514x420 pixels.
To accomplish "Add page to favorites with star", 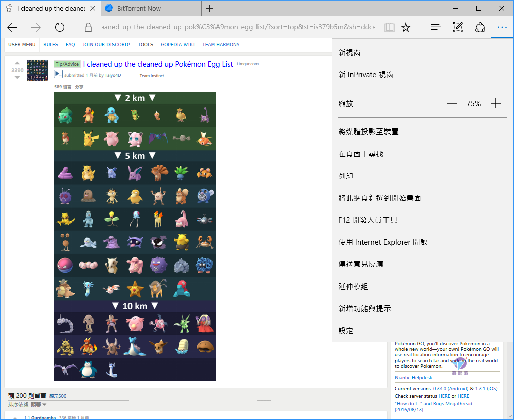I will (406, 27).
